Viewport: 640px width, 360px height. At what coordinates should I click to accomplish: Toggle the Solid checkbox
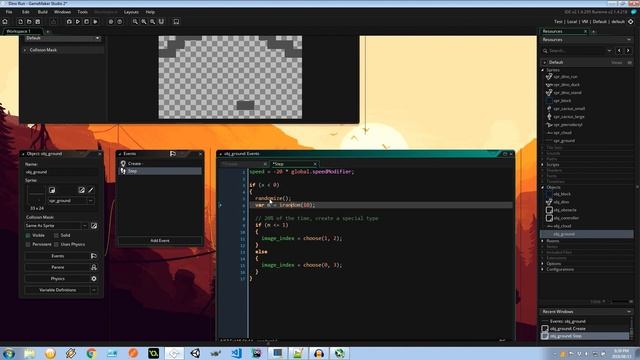point(56,236)
